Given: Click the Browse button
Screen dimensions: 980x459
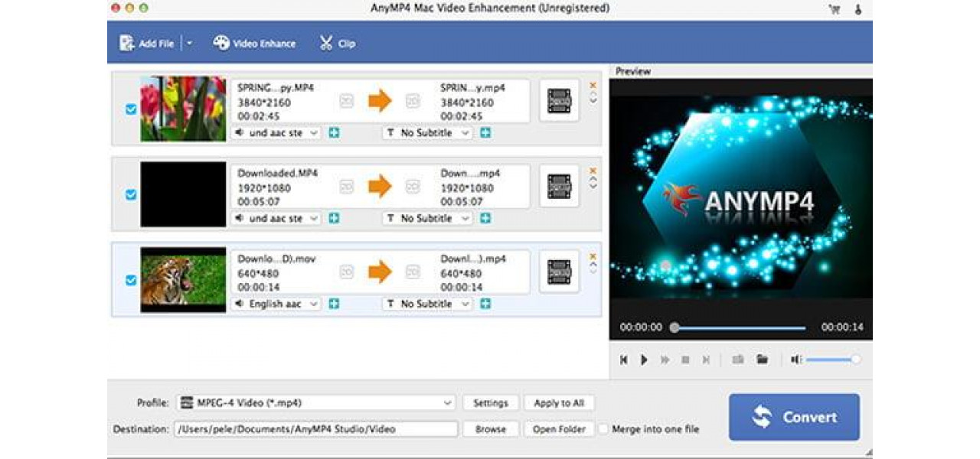Looking at the screenshot, I should click(491, 429).
